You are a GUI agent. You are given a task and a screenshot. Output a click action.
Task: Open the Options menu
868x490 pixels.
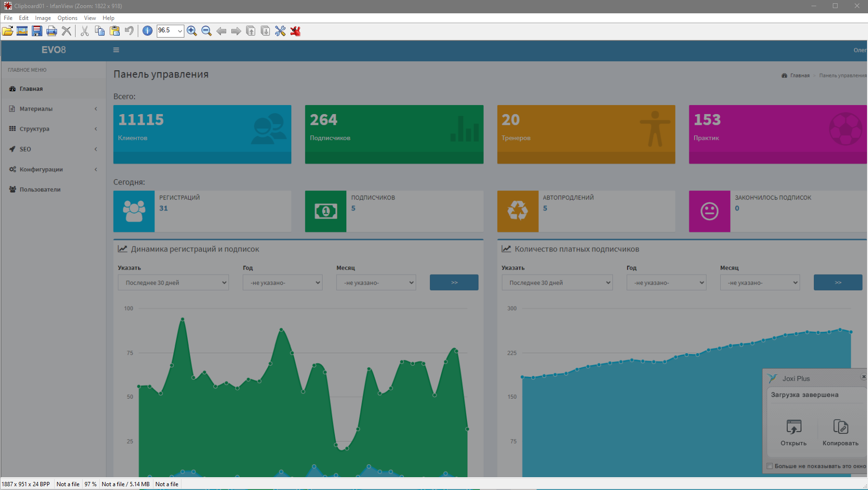coord(67,18)
